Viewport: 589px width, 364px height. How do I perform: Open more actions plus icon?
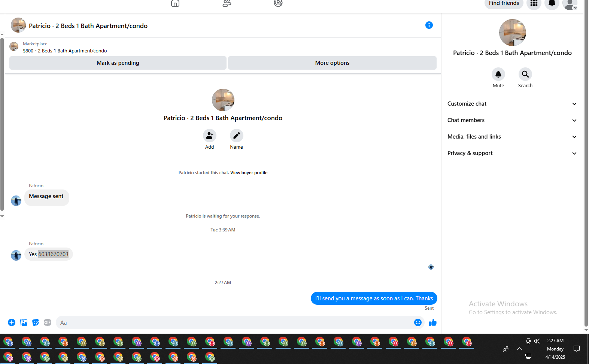pyautogui.click(x=12, y=322)
